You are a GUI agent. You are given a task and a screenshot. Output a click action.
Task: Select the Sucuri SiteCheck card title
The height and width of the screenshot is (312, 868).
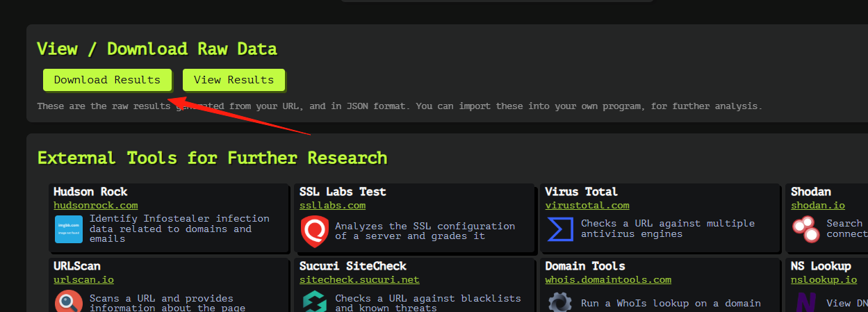pyautogui.click(x=353, y=266)
